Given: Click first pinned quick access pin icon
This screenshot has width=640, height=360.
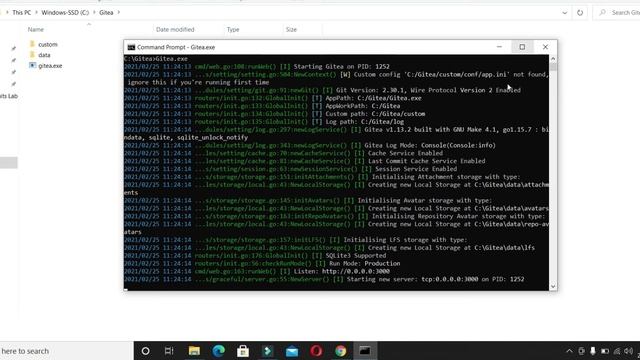Looking at the screenshot, I should pyautogui.click(x=13, y=49).
